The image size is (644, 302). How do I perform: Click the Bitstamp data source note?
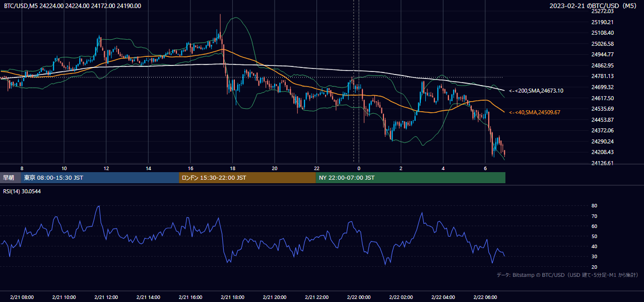[567, 275]
